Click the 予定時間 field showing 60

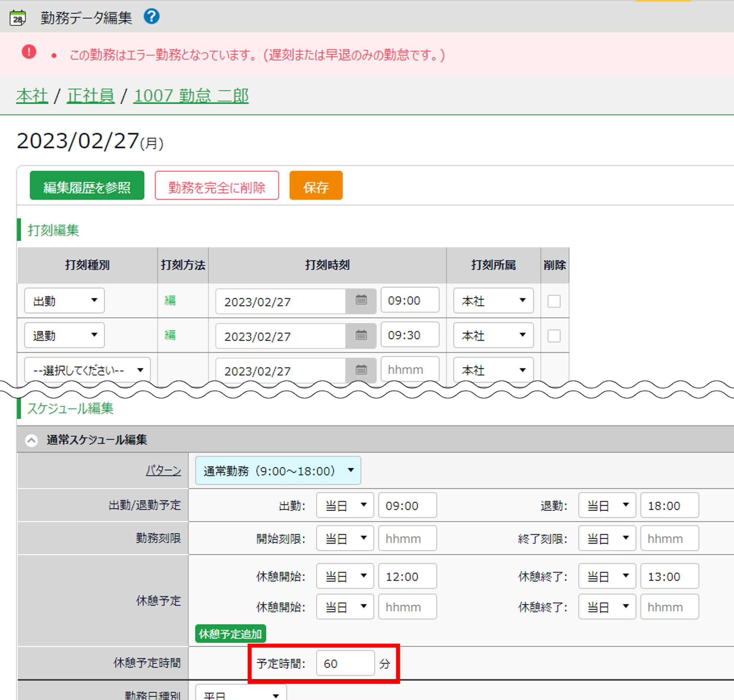tap(345, 663)
